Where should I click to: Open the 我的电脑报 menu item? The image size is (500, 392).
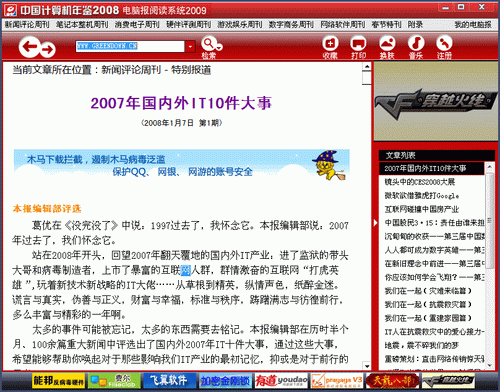tap(473, 24)
